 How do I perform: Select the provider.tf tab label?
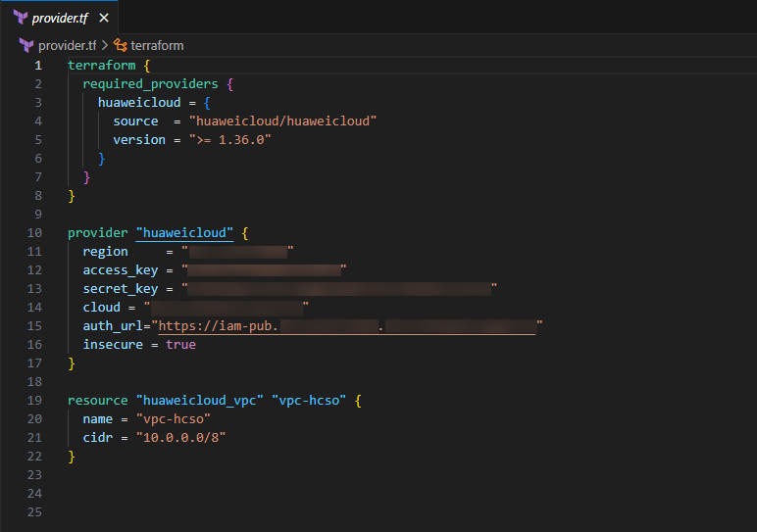pyautogui.click(x=61, y=18)
